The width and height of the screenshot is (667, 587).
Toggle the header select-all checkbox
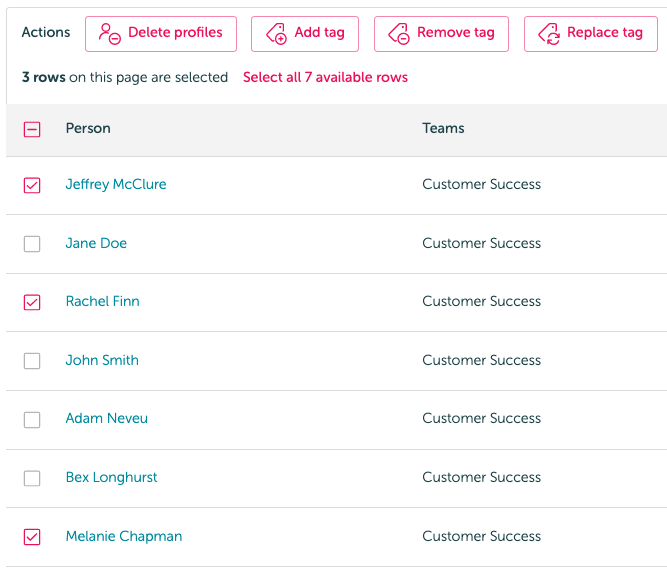(x=32, y=129)
